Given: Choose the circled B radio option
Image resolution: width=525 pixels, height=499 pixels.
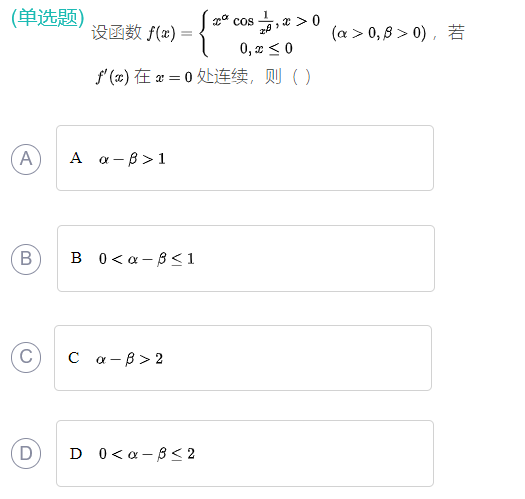Looking at the screenshot, I should (26, 259).
